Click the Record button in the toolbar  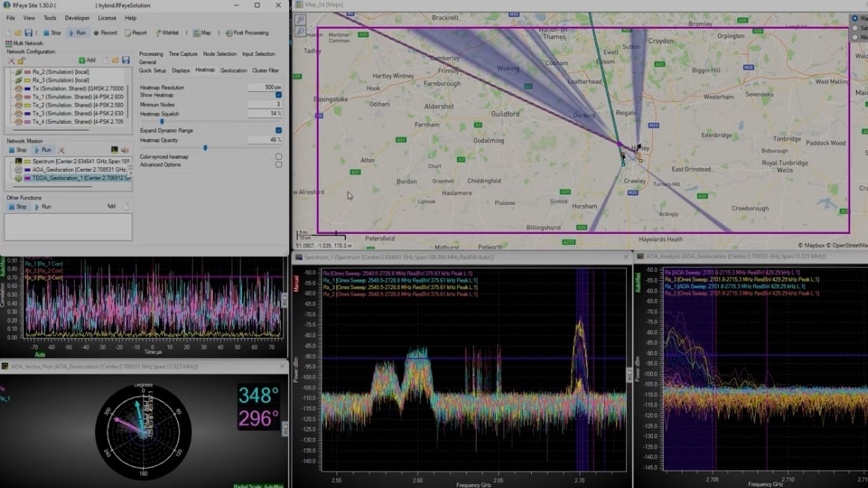coord(105,33)
